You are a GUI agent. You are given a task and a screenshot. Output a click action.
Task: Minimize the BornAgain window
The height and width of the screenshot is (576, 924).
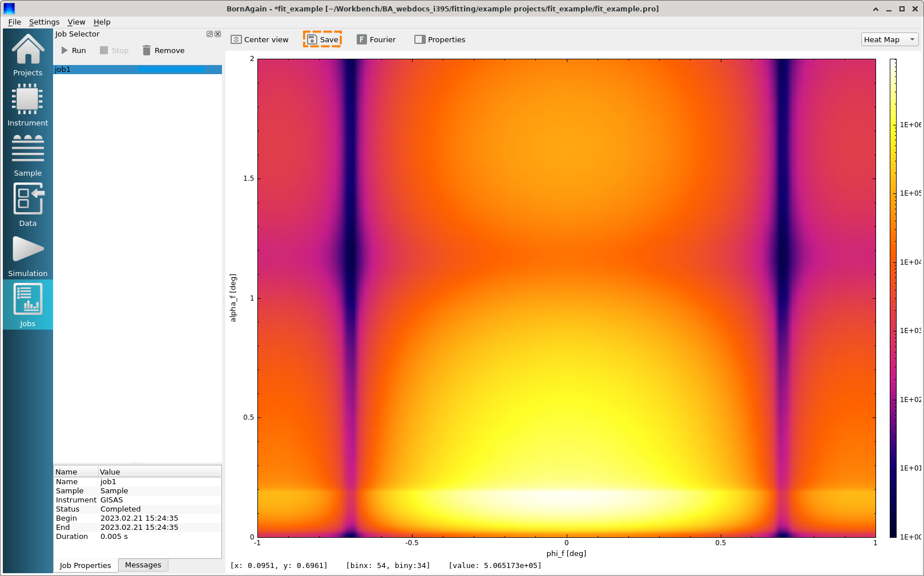coord(889,9)
